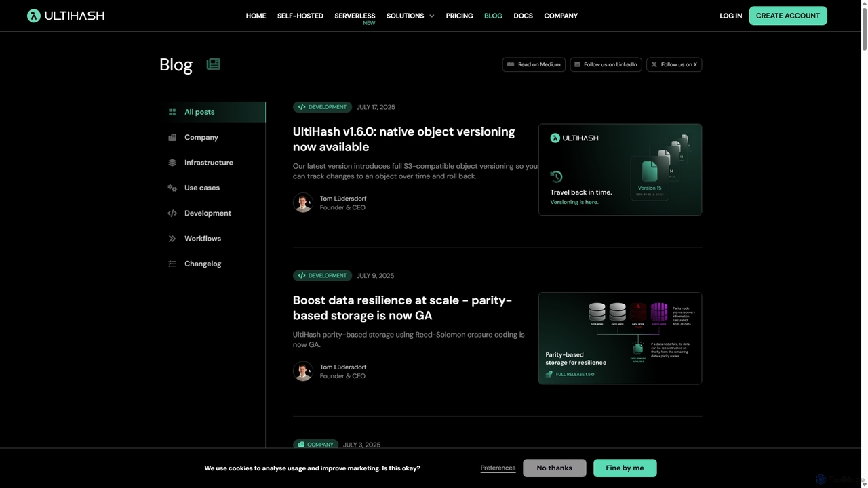Open the Blog menu item

493,16
